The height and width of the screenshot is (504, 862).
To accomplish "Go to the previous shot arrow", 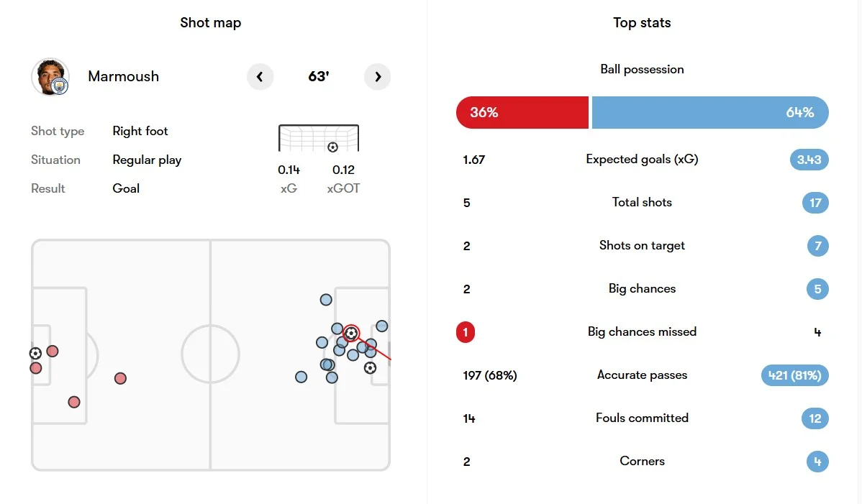I will coord(260,76).
